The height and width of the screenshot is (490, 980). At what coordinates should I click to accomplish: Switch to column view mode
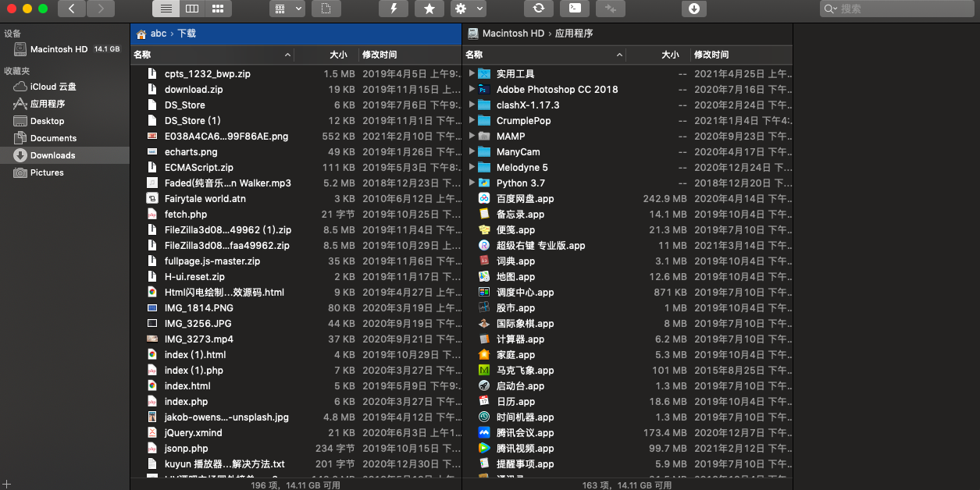(191, 9)
